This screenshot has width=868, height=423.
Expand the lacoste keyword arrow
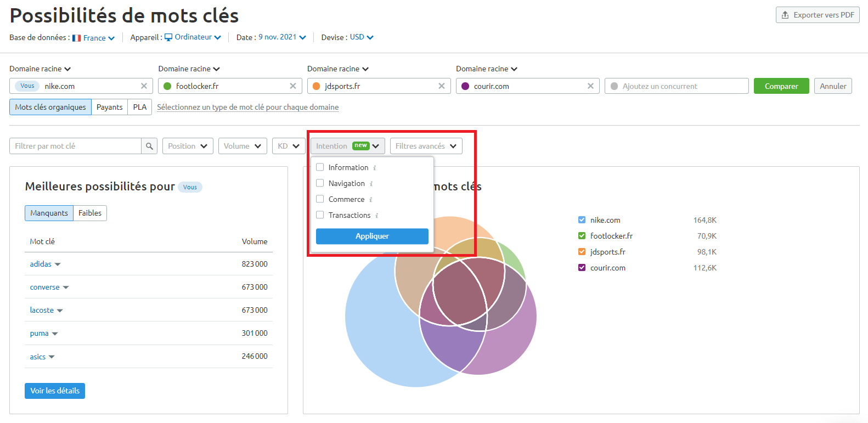click(x=60, y=311)
